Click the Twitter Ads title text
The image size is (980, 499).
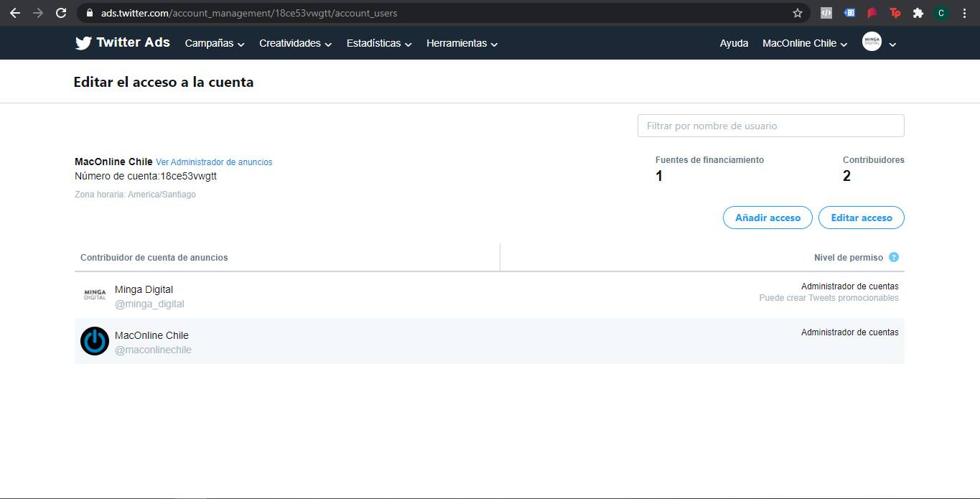pos(133,42)
